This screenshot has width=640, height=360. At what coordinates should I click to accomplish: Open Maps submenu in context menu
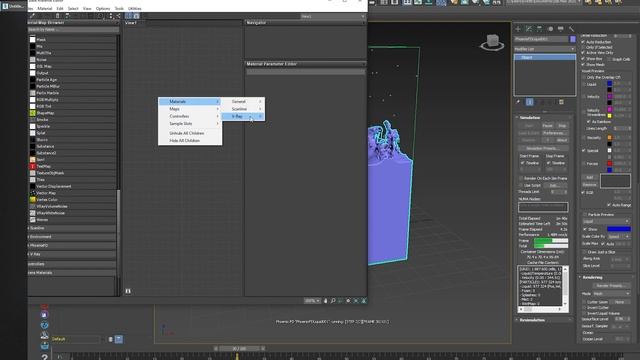(190, 109)
